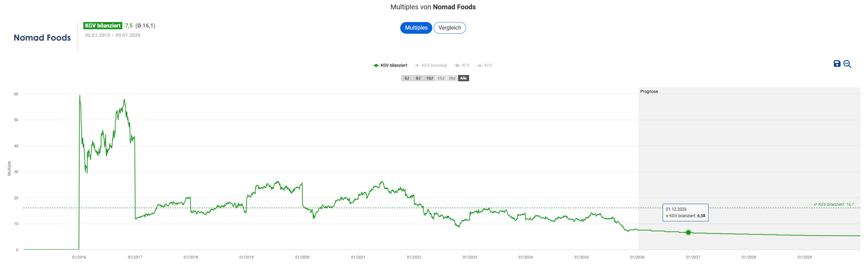Screen dimensions: 868x264
Task: Click the zoom out magnifier icon
Action: pyautogui.click(x=847, y=64)
